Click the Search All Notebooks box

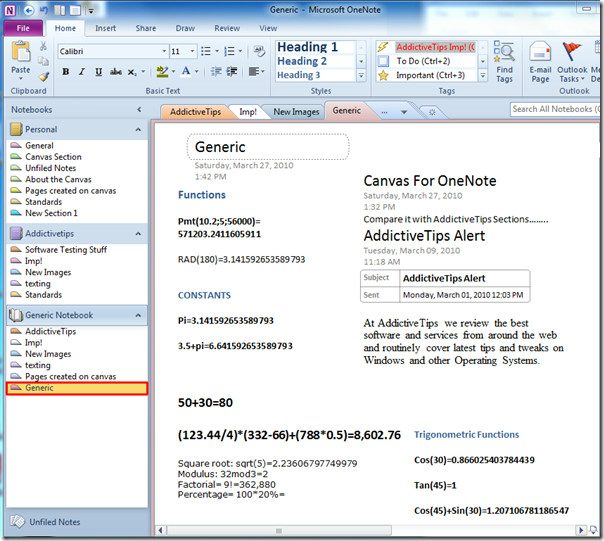pyautogui.click(x=555, y=109)
